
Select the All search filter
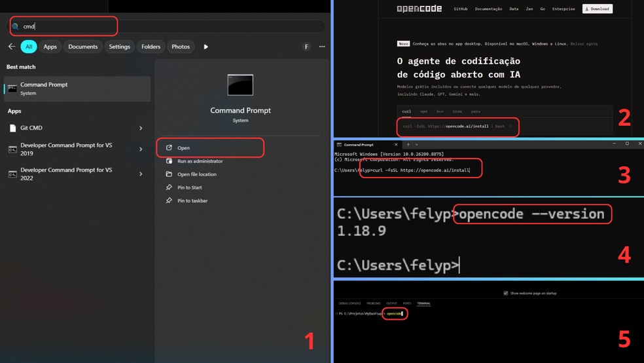coord(29,47)
